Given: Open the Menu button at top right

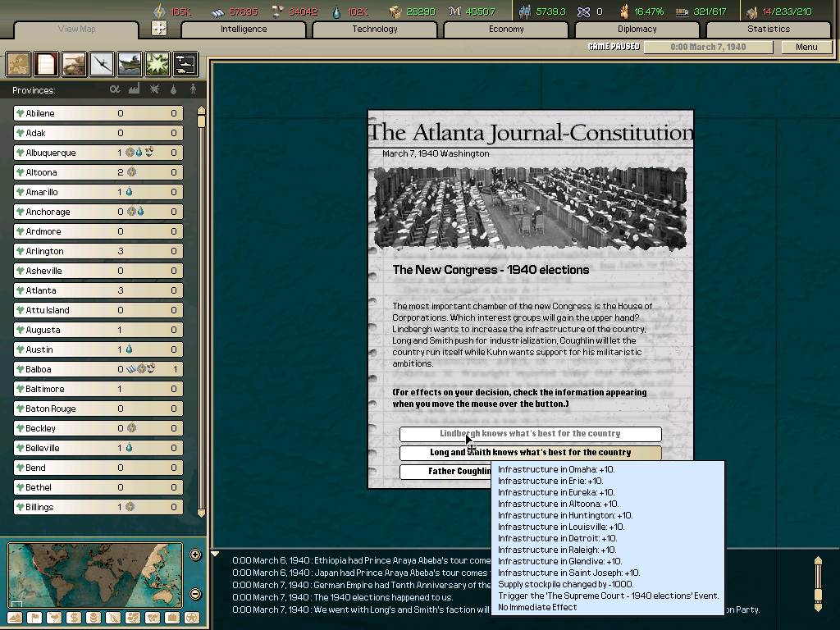Looking at the screenshot, I should click(806, 47).
